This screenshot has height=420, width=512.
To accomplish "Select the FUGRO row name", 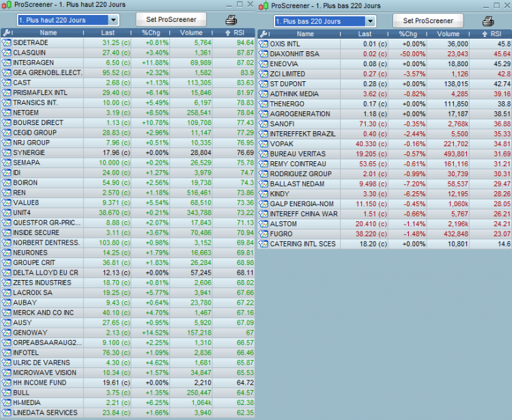I will (281, 234).
